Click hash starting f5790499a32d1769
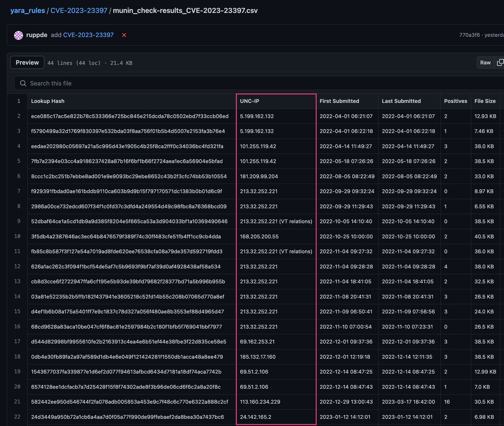This screenshot has width=504, height=426. click(x=128, y=131)
